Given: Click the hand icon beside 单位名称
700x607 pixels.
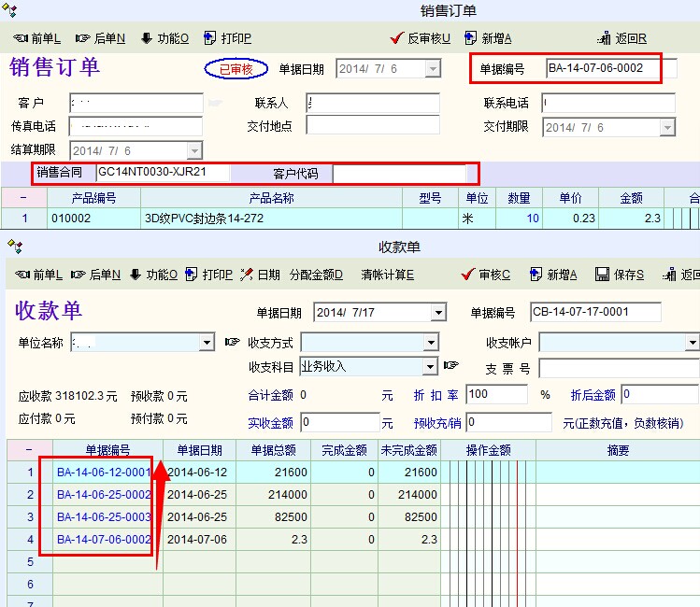Looking at the screenshot, I should point(233,343).
